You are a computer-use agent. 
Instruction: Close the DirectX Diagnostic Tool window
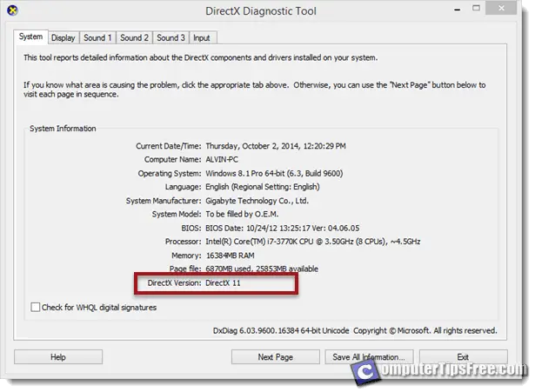501,8
